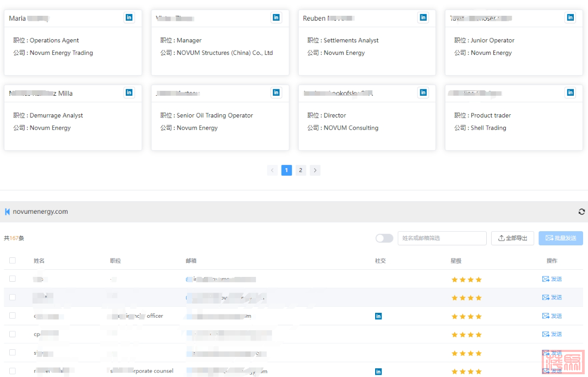The width and height of the screenshot is (588, 377).
Task: Focus the 姓名或邮箱筛选 filter field
Action: 442,238
